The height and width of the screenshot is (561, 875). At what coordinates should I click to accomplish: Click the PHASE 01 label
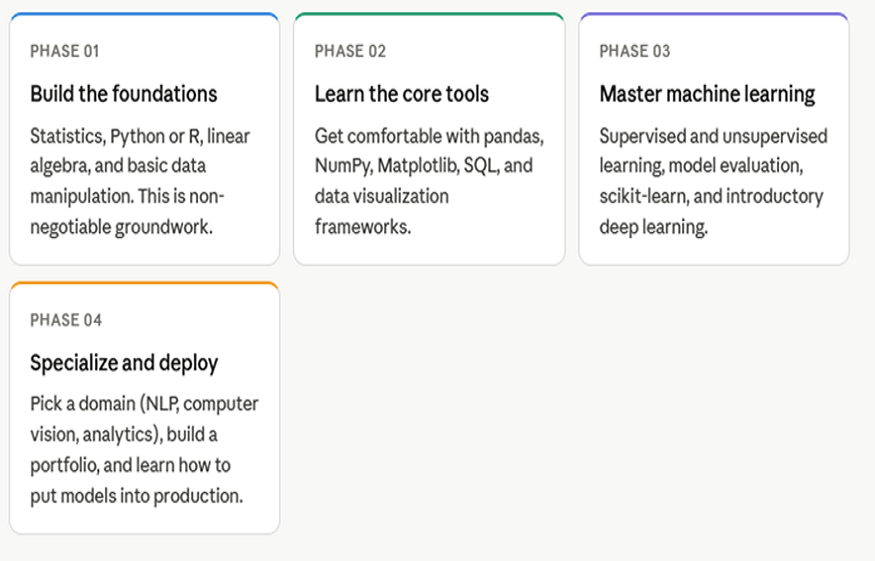[65, 51]
